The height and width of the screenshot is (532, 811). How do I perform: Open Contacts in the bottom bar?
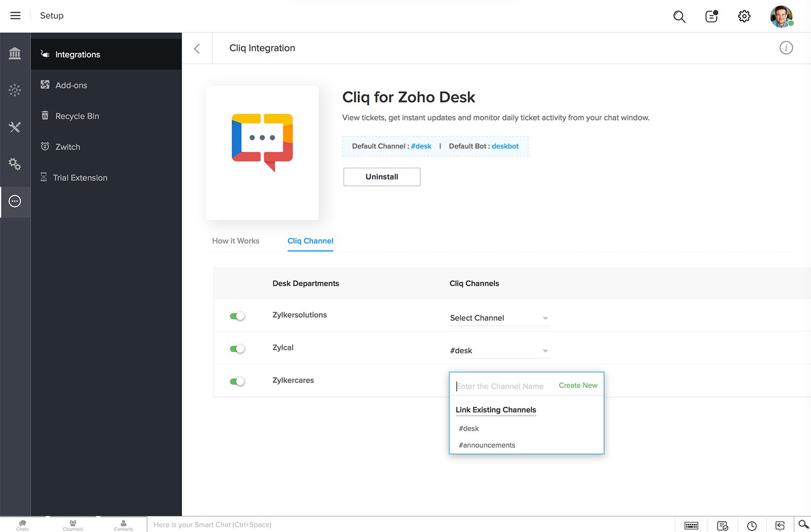coord(124,525)
